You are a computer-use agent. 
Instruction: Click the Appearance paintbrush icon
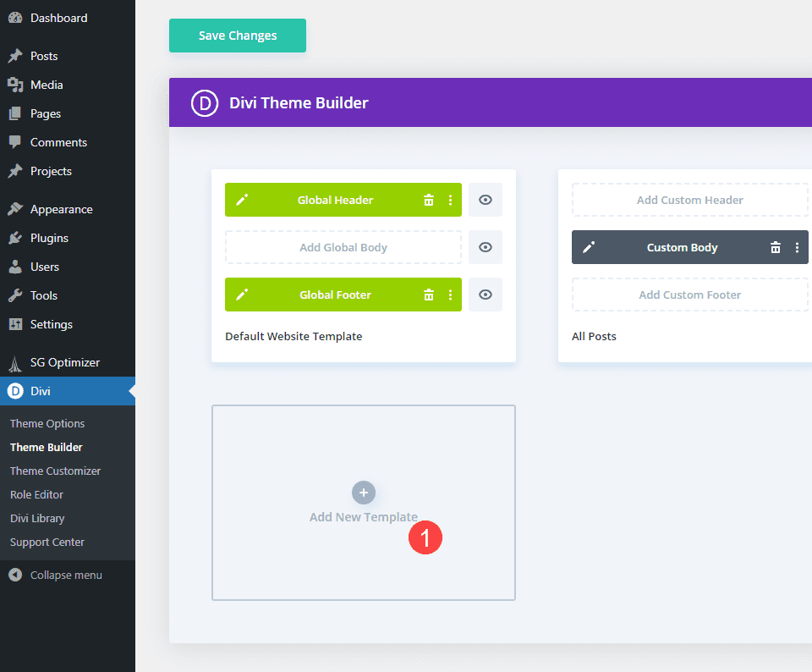click(x=15, y=209)
